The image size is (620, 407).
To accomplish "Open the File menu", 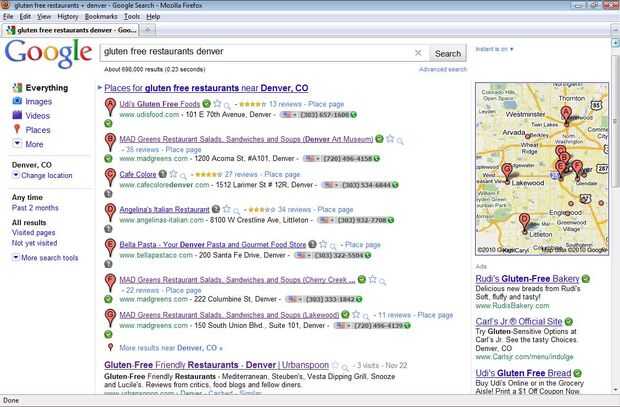I will pyautogui.click(x=8, y=17).
